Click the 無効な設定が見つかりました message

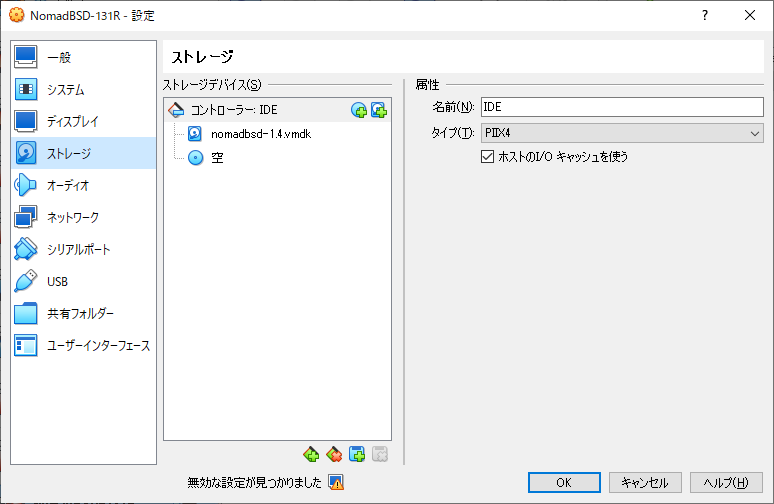click(x=254, y=482)
